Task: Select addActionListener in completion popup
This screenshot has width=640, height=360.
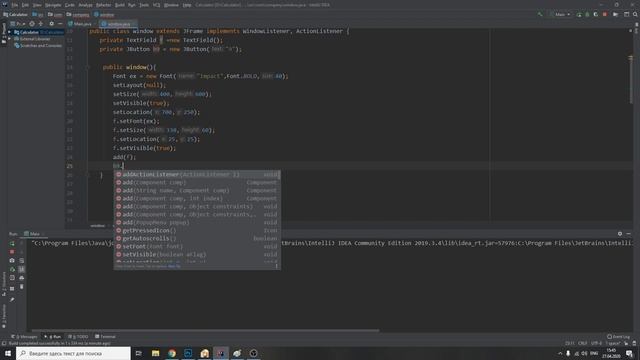Action: pyautogui.click(x=197, y=174)
